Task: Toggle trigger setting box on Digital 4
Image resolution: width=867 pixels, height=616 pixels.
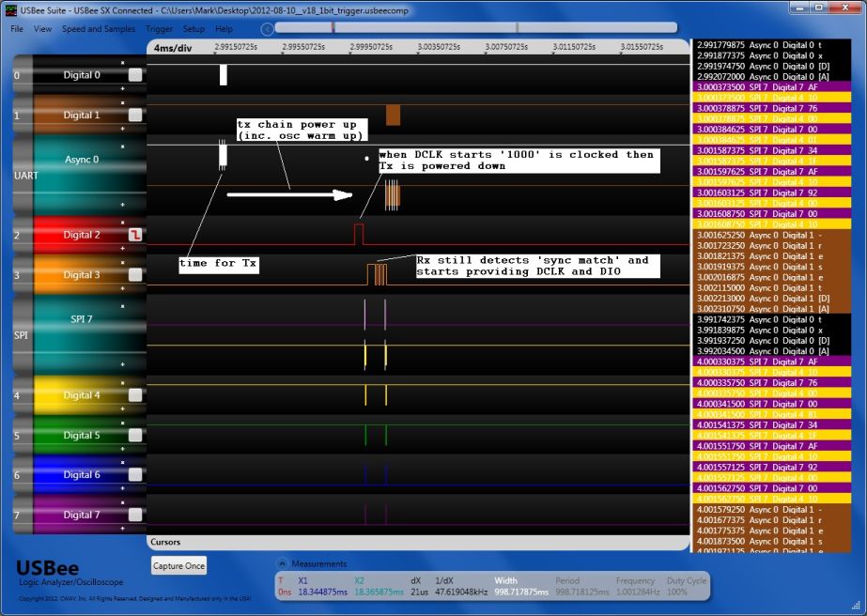Action: (135, 394)
